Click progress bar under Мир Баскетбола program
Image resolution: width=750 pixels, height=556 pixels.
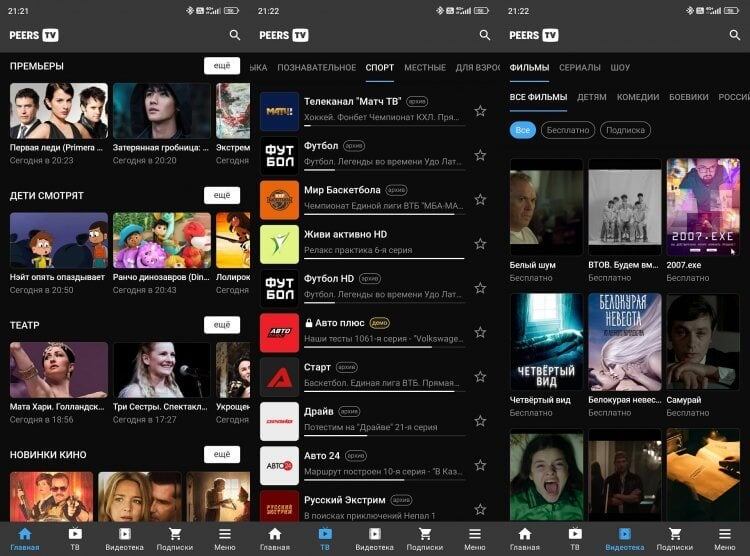[385, 214]
